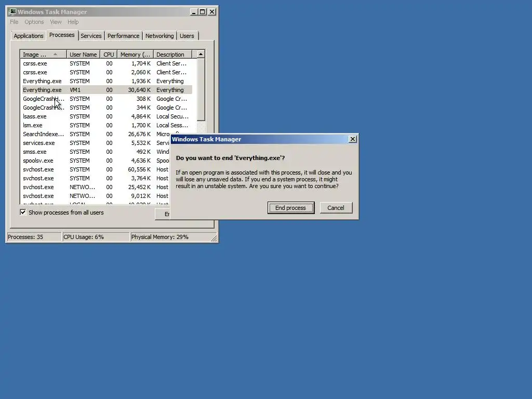Click the resize grip in Task Manager corner
This screenshot has height=399, width=532.
tap(214, 238)
